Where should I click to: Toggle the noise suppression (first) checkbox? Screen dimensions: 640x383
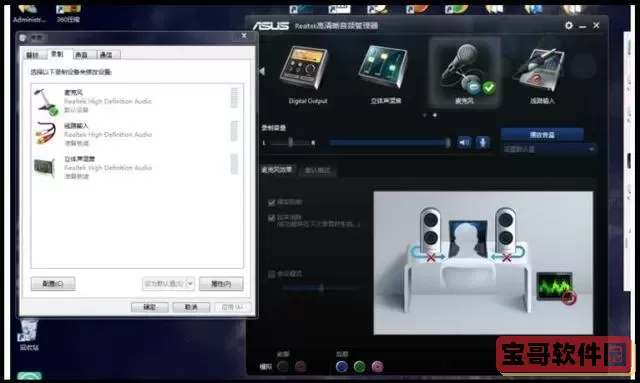(x=271, y=202)
